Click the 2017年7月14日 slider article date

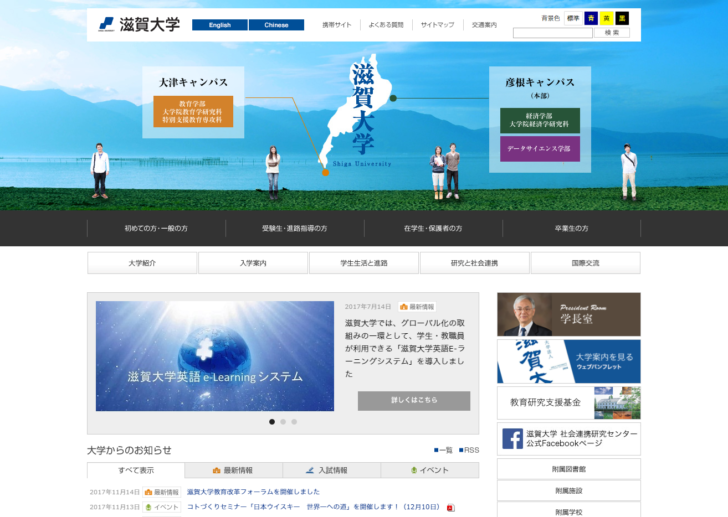pos(368,307)
